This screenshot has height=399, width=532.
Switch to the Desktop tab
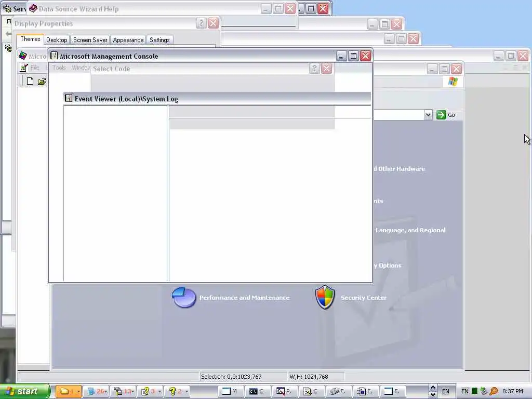point(57,40)
